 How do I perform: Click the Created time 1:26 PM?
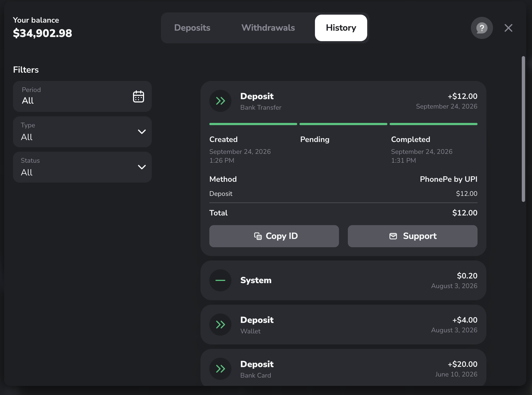pos(222,160)
